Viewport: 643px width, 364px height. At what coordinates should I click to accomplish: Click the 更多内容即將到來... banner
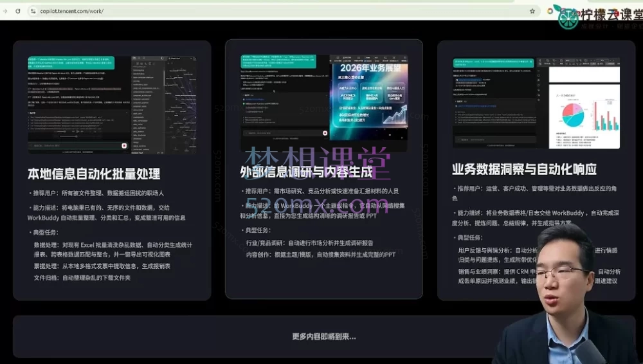pyautogui.click(x=324, y=336)
